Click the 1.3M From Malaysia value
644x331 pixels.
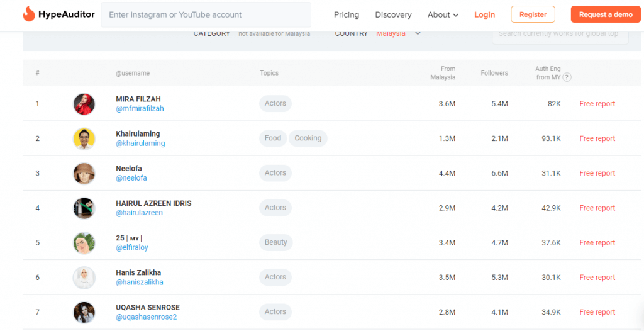[x=447, y=138]
